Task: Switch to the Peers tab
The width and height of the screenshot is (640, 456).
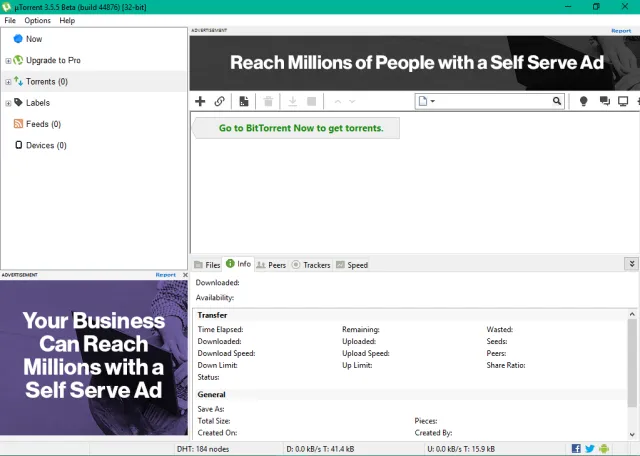Action: (271, 265)
